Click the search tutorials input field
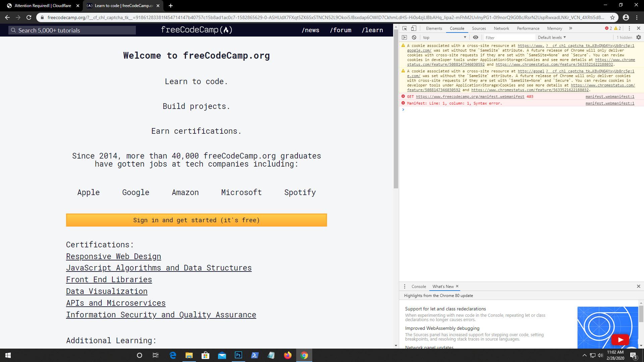The width and height of the screenshot is (644, 362). tap(72, 30)
